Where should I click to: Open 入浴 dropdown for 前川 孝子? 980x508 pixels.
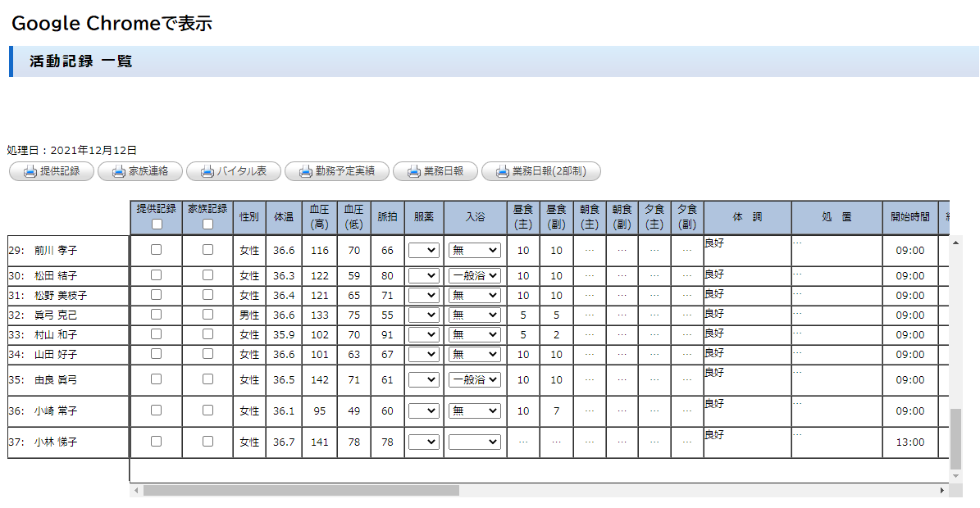coord(475,251)
